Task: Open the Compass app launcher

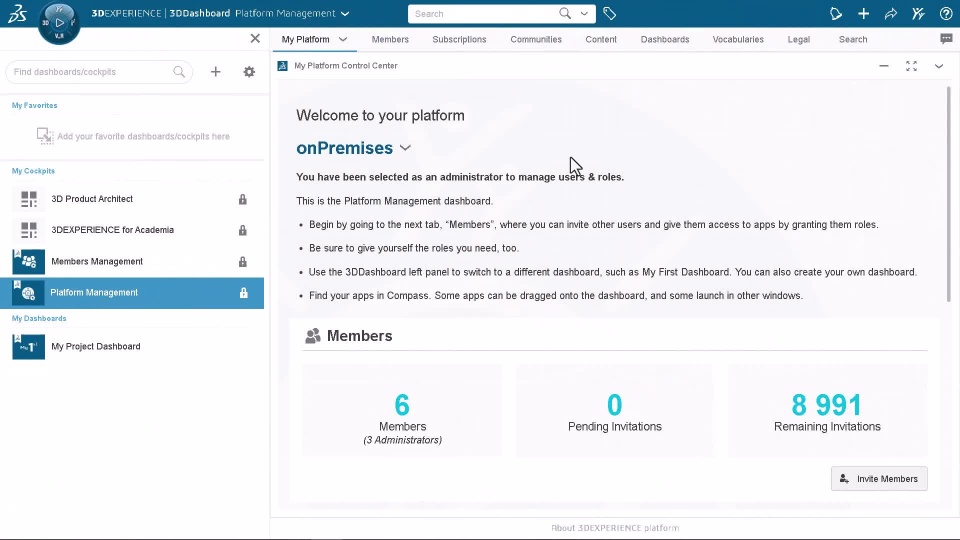Action: [x=59, y=23]
